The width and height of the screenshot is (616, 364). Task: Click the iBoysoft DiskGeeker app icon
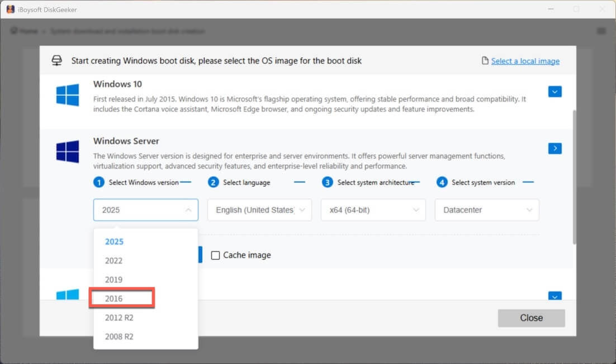pos(10,9)
